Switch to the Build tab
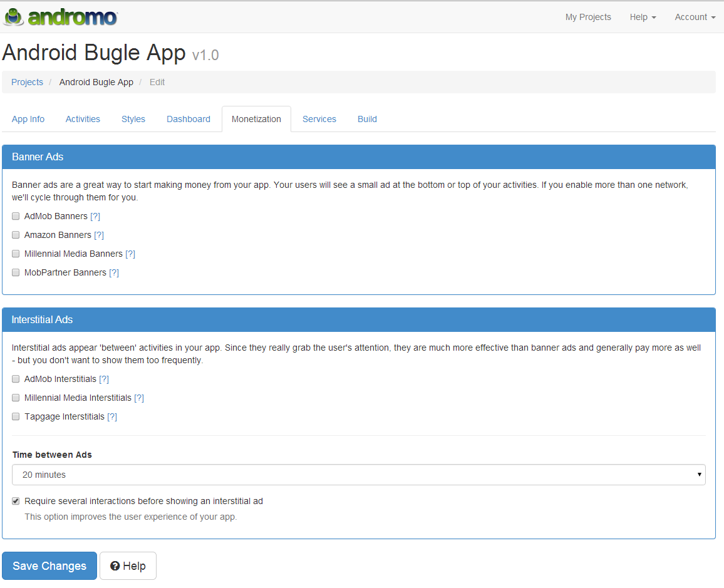 pyautogui.click(x=367, y=119)
